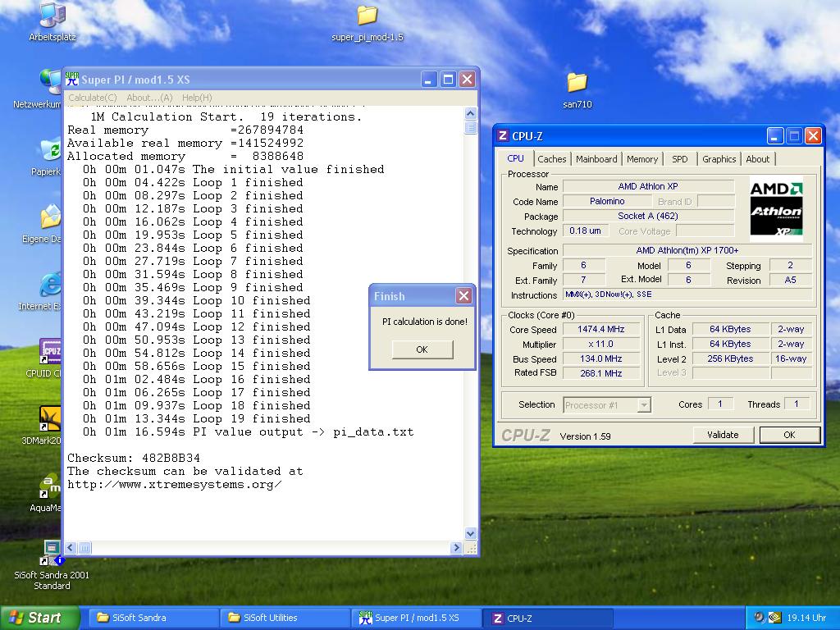Close the Finish dialog with X button

point(463,296)
